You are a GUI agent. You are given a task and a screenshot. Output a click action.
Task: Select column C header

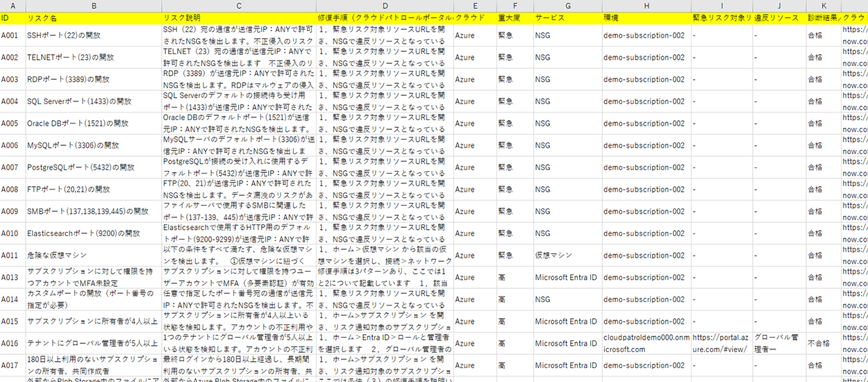239,6
